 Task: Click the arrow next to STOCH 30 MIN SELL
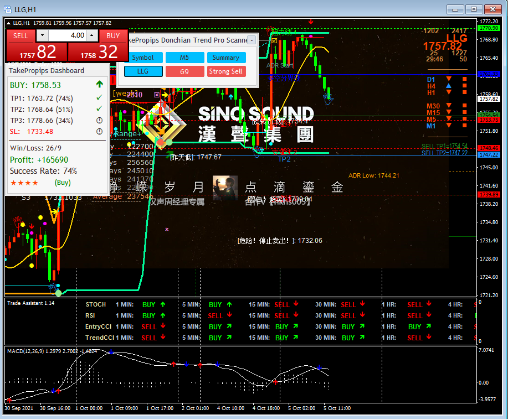(x=362, y=304)
